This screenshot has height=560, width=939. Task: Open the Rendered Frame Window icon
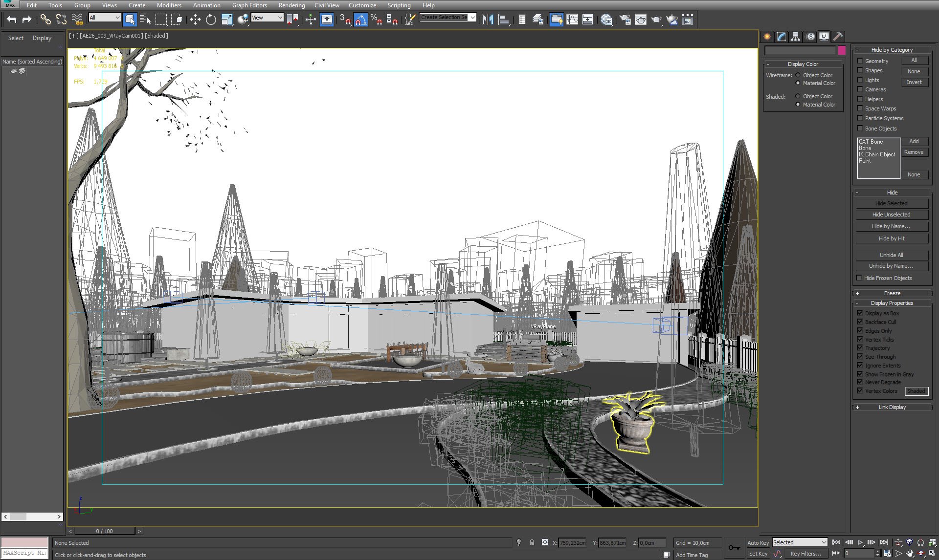[641, 20]
